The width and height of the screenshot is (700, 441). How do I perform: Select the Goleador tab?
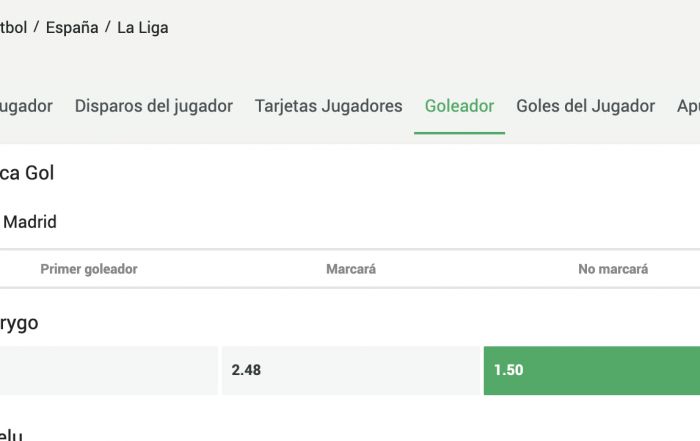pos(459,106)
